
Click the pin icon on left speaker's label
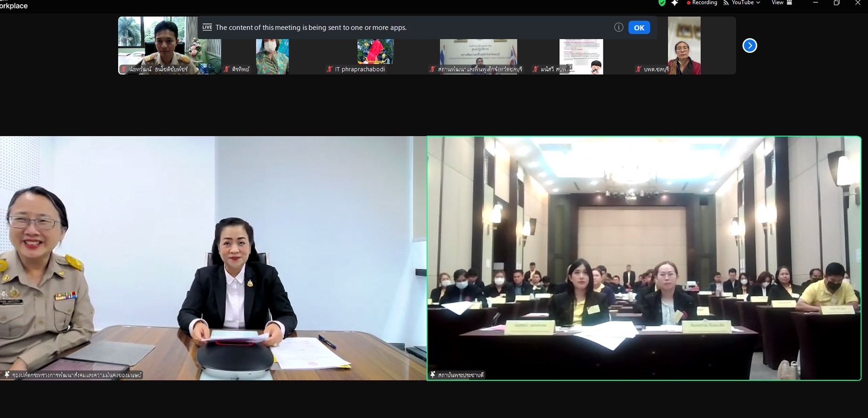point(7,375)
